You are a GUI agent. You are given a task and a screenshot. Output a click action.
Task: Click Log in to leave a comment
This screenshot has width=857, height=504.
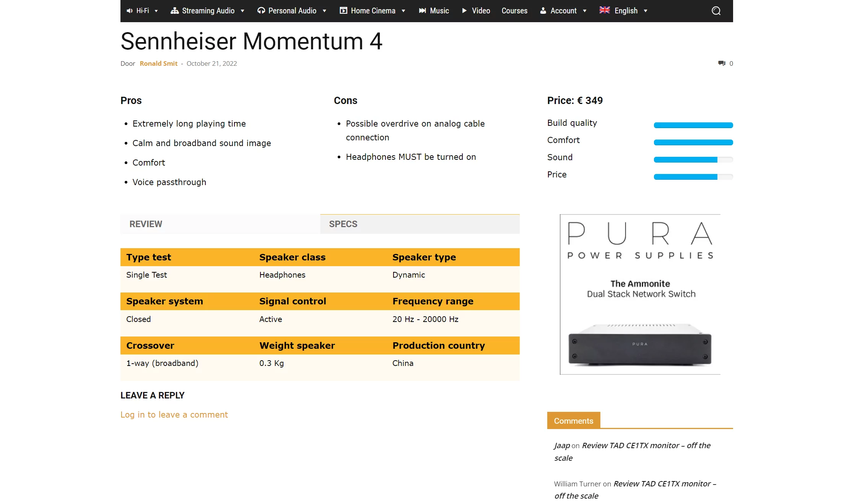[x=174, y=415]
